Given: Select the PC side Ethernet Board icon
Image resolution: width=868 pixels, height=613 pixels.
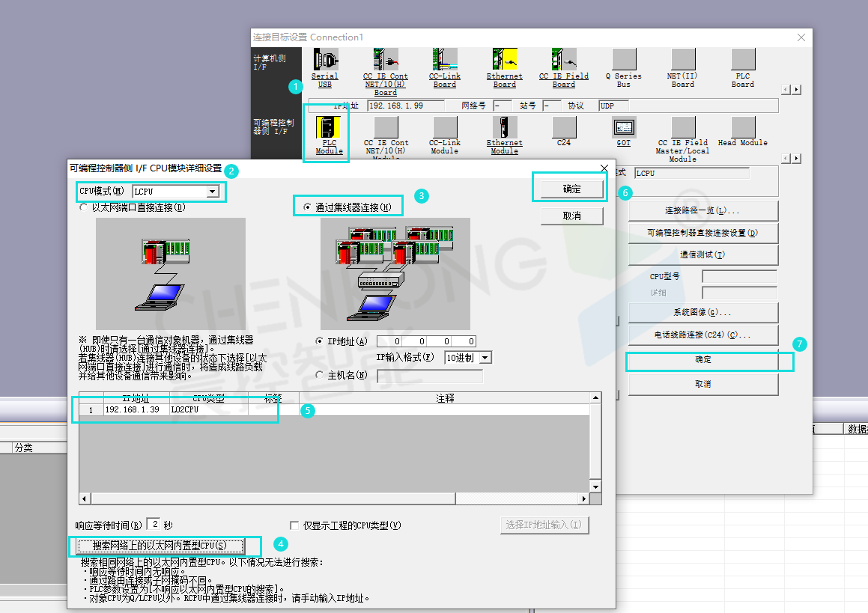Looking at the screenshot, I should (504, 60).
